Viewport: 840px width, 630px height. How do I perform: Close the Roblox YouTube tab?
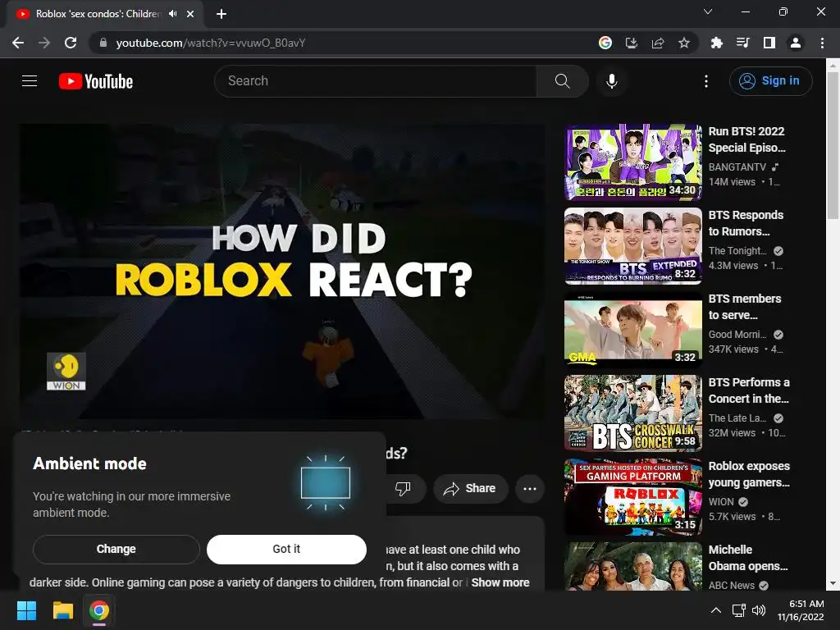pos(190,14)
